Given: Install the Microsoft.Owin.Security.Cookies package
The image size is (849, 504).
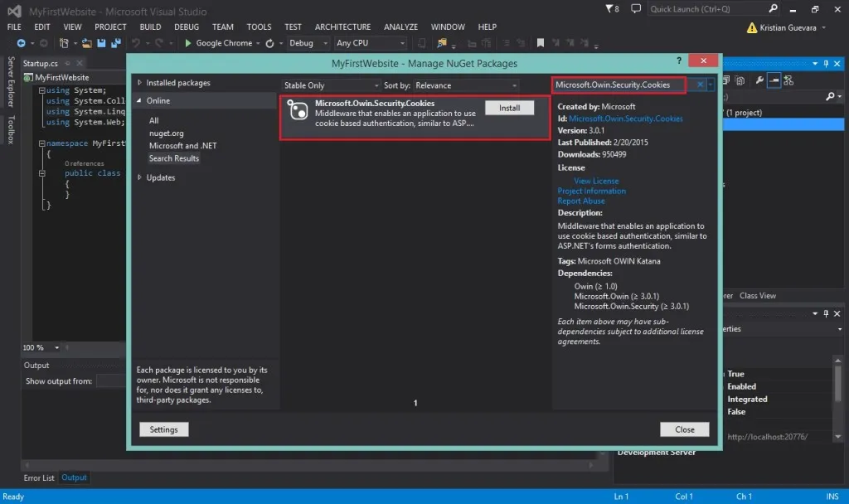Looking at the screenshot, I should pos(509,108).
